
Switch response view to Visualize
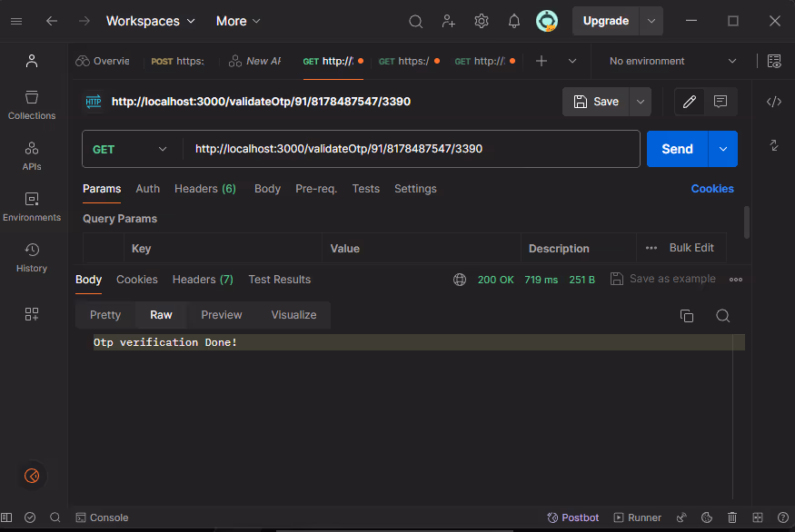(x=293, y=315)
